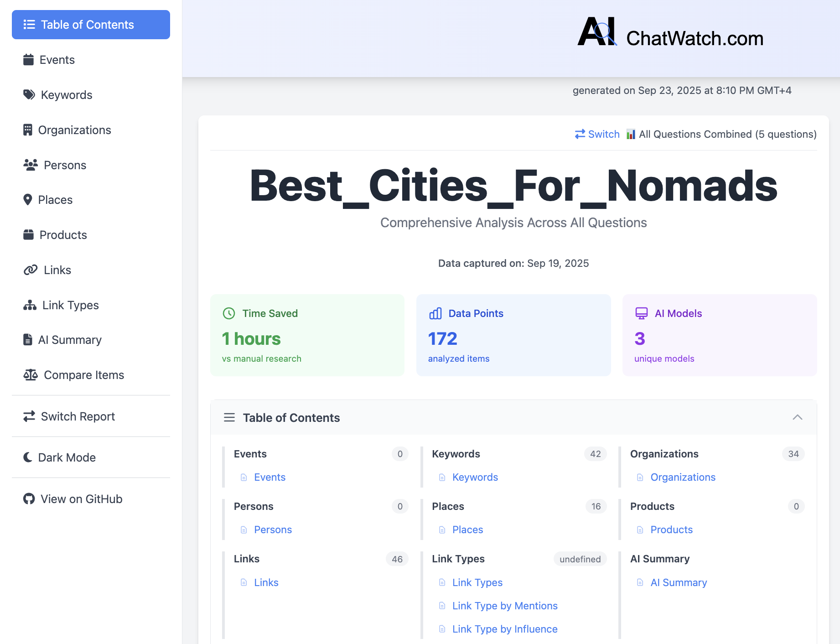Click the calendar icon beside Events in sidebar

click(x=28, y=60)
